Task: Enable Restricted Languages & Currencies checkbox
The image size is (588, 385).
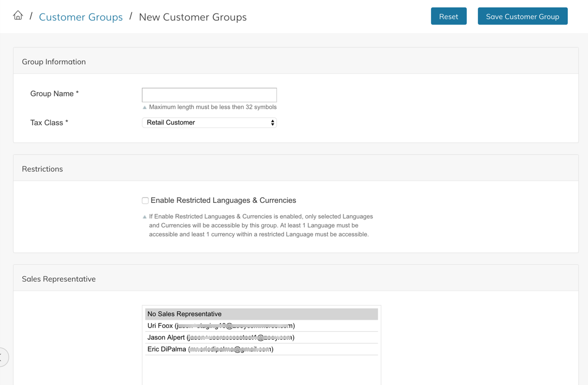Action: (x=145, y=201)
